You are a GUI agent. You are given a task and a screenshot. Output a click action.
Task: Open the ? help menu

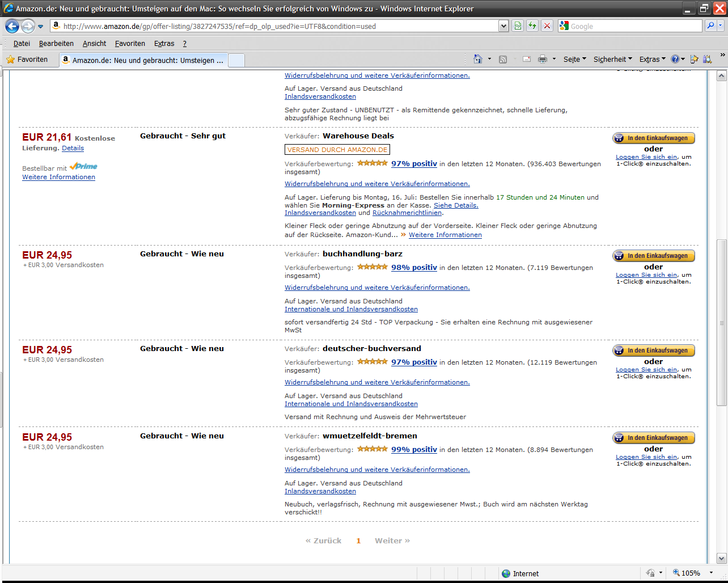pos(185,44)
